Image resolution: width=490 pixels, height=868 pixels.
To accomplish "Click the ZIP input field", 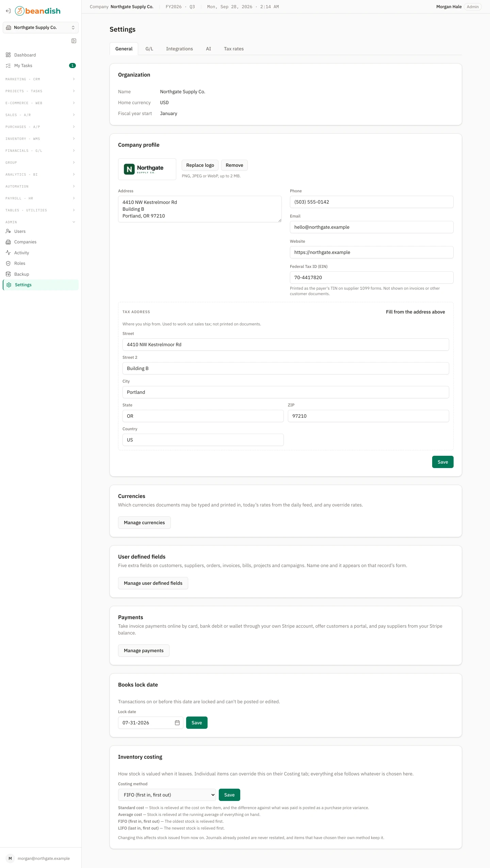I will point(368,416).
